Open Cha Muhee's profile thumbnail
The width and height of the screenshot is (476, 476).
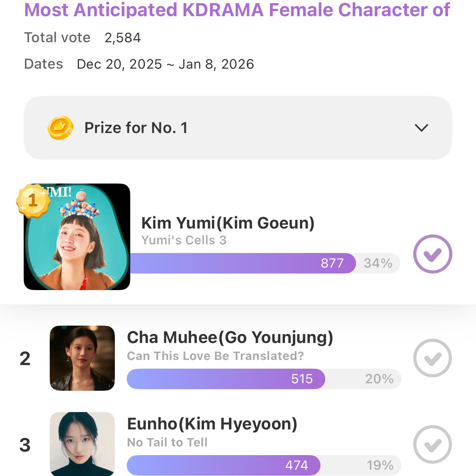82,358
